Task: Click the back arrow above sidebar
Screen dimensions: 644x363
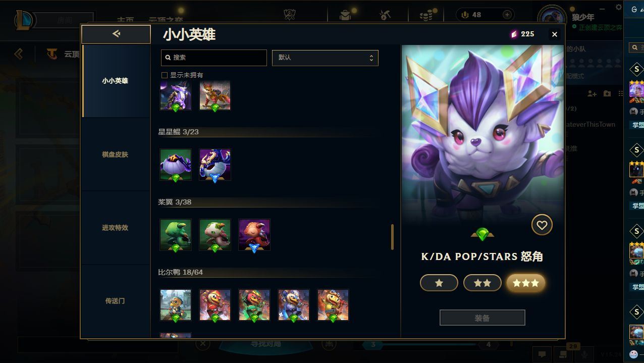Action: coord(116,34)
